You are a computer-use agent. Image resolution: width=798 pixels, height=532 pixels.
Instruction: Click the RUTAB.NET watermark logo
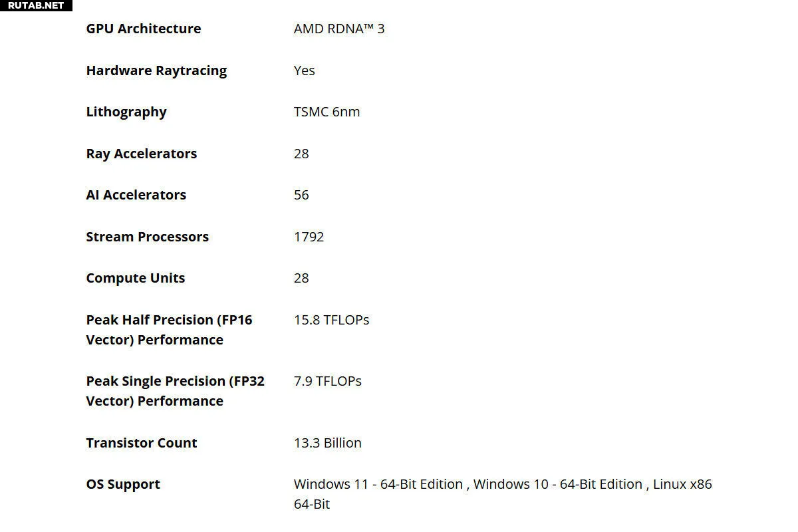tap(36, 5)
